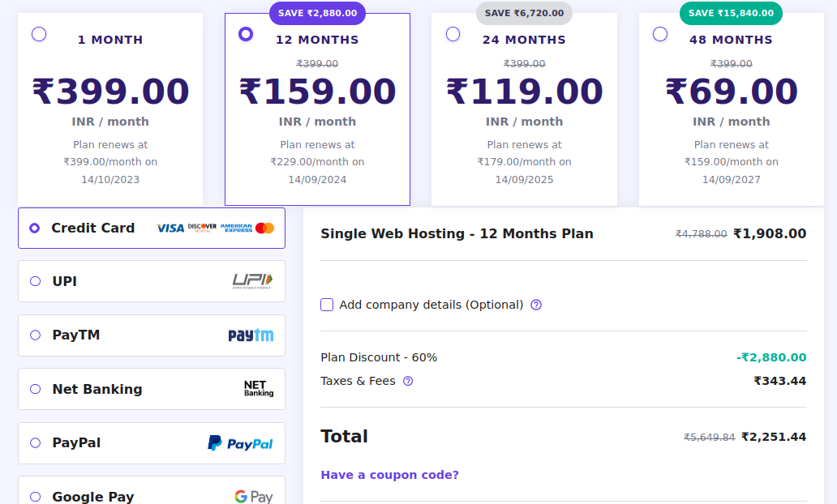The image size is (837, 504).
Task: Open Taxes & Fees info tooltip
Action: click(408, 381)
